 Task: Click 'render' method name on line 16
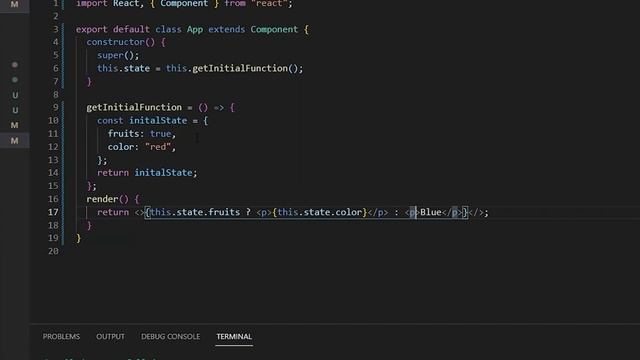(102, 199)
